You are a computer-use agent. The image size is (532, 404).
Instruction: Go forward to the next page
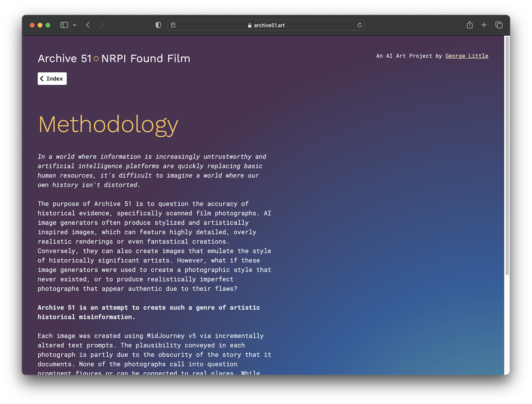click(102, 25)
